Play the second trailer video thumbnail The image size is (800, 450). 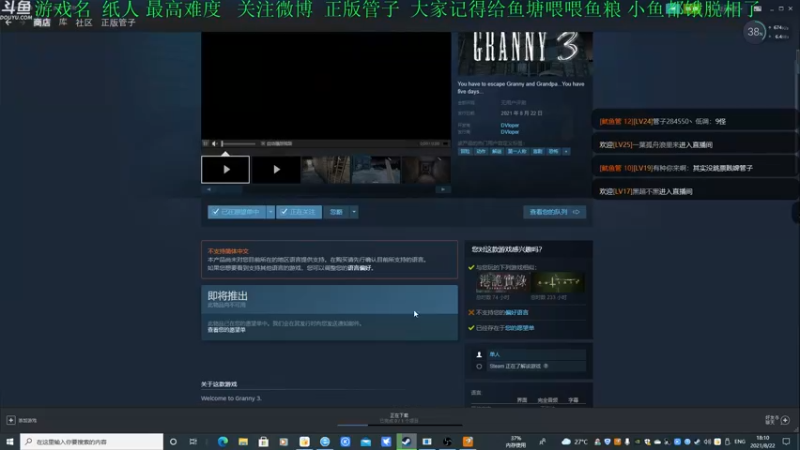276,169
